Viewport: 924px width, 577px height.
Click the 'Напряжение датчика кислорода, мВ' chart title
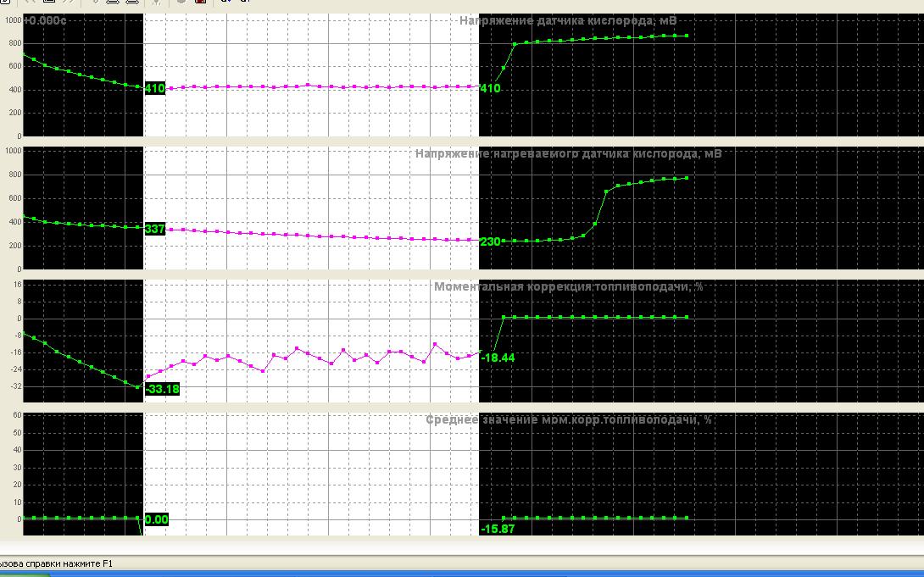click(568, 20)
